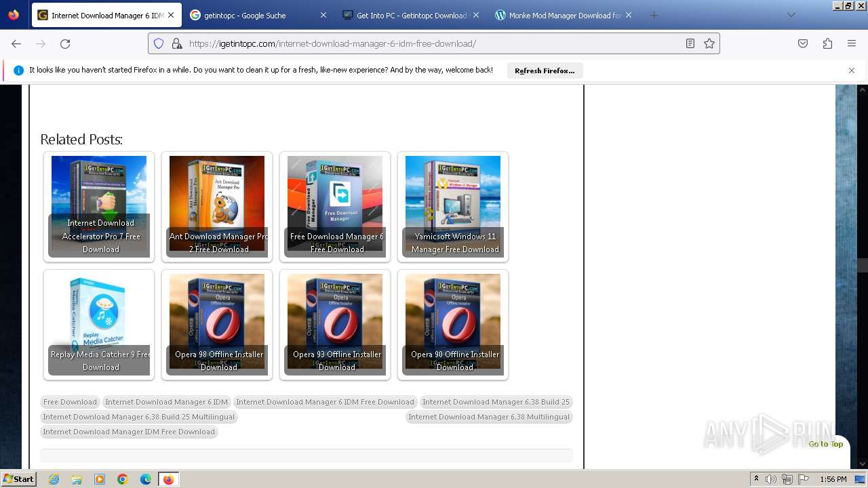Go back using the browser back arrow
Screen dimensions: 868x488
[16, 43]
